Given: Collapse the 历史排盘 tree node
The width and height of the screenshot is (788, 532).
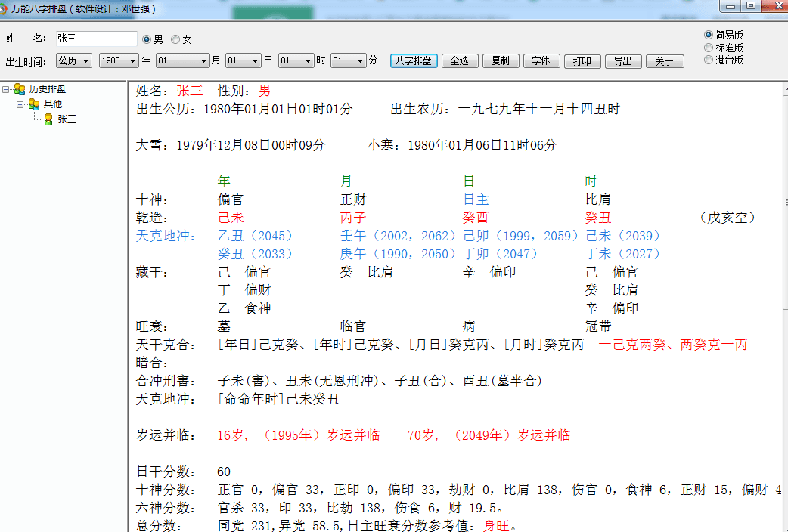Looking at the screenshot, I should (x=6, y=89).
